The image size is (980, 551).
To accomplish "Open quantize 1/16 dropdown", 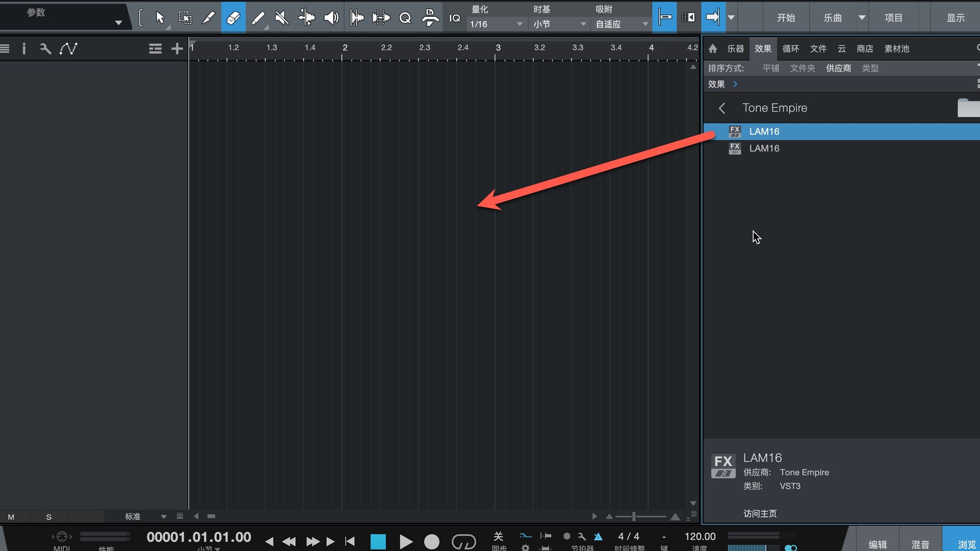I will (497, 24).
